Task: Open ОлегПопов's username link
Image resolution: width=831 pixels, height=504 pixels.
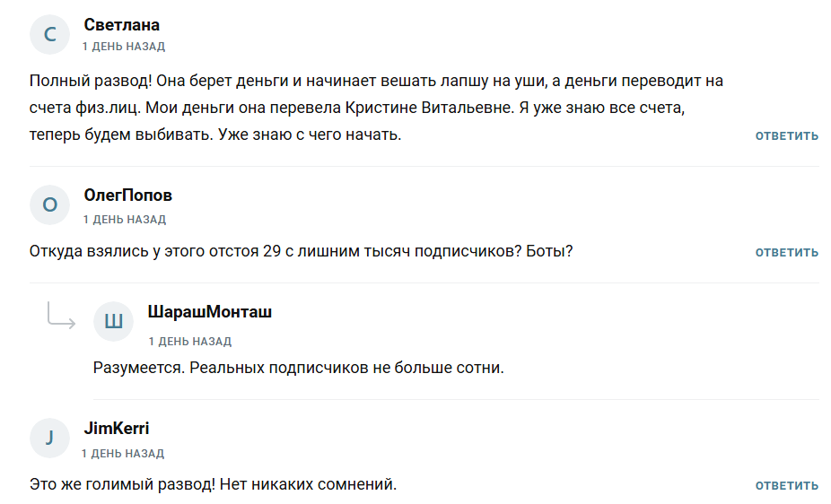Action: [x=127, y=196]
